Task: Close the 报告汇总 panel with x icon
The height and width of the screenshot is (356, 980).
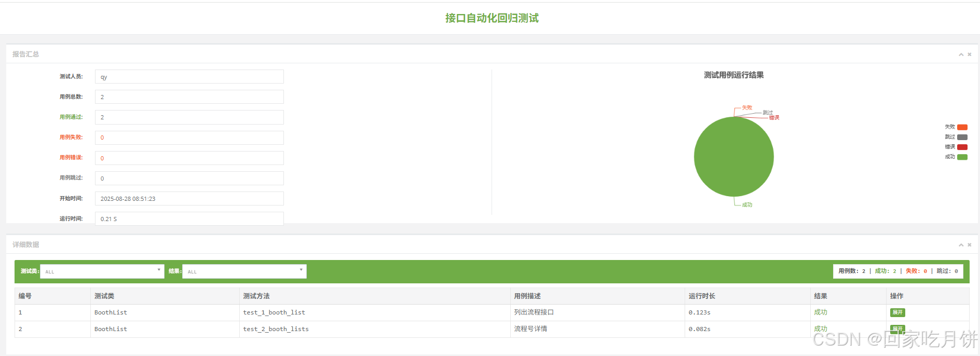Action: [969, 54]
